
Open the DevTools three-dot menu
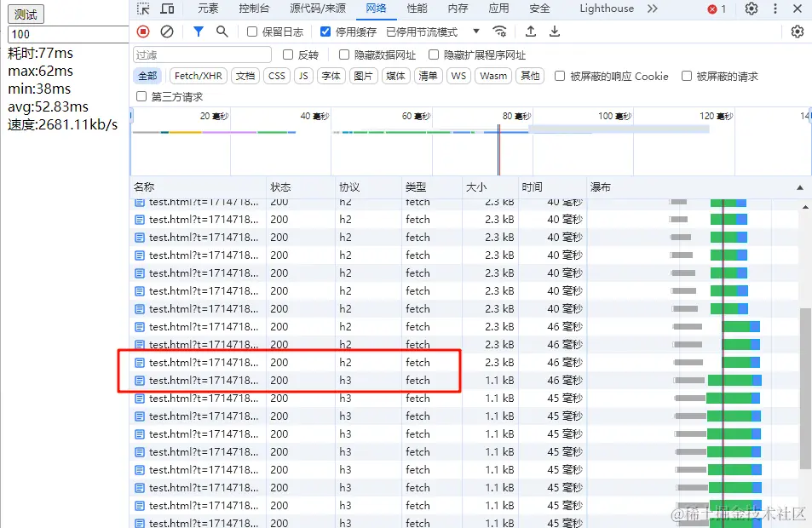[775, 9]
